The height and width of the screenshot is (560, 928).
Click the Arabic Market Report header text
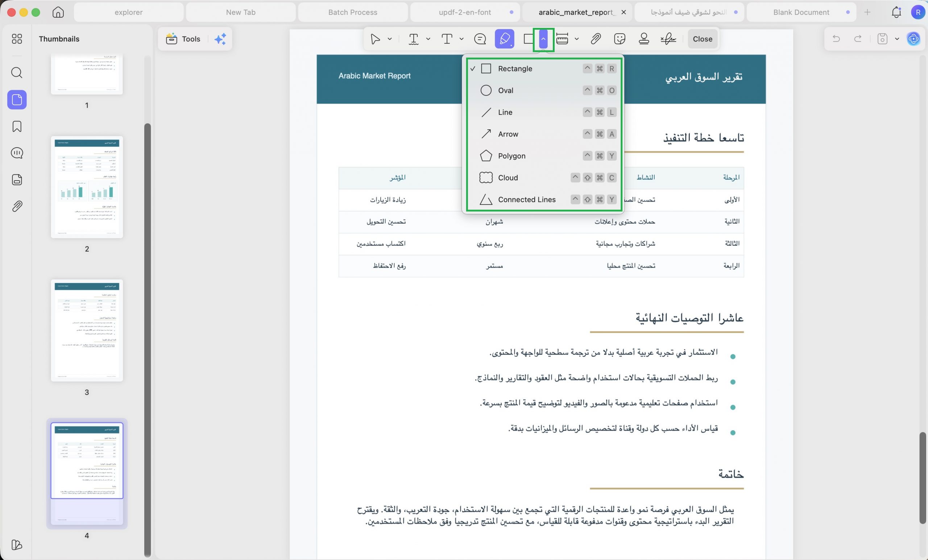(374, 76)
